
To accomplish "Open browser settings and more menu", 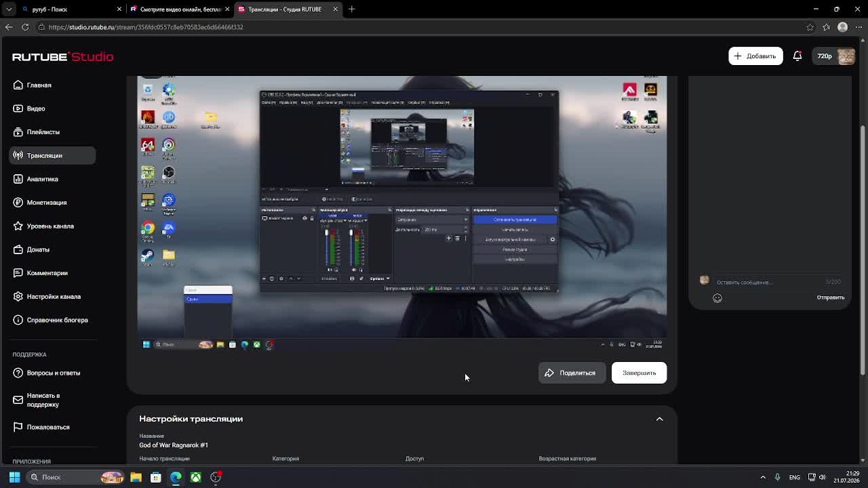I will click(859, 27).
